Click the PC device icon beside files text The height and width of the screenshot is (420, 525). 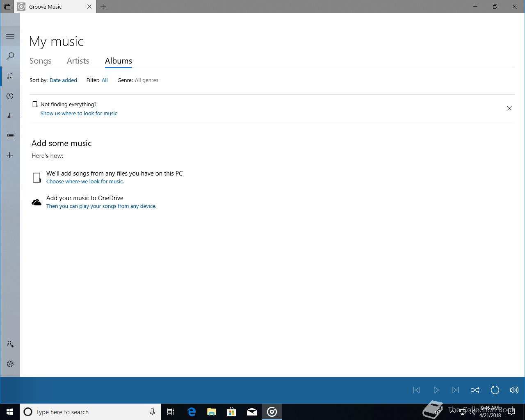click(37, 177)
